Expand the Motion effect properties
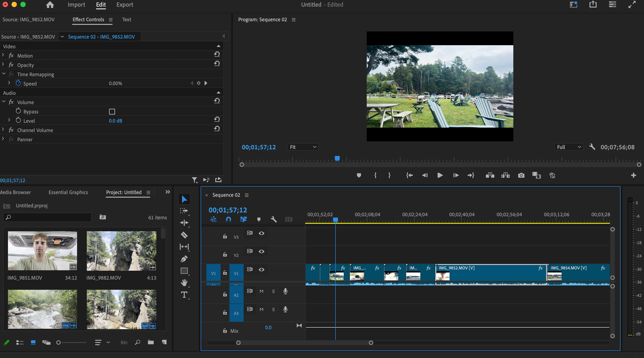 pyautogui.click(x=3, y=55)
